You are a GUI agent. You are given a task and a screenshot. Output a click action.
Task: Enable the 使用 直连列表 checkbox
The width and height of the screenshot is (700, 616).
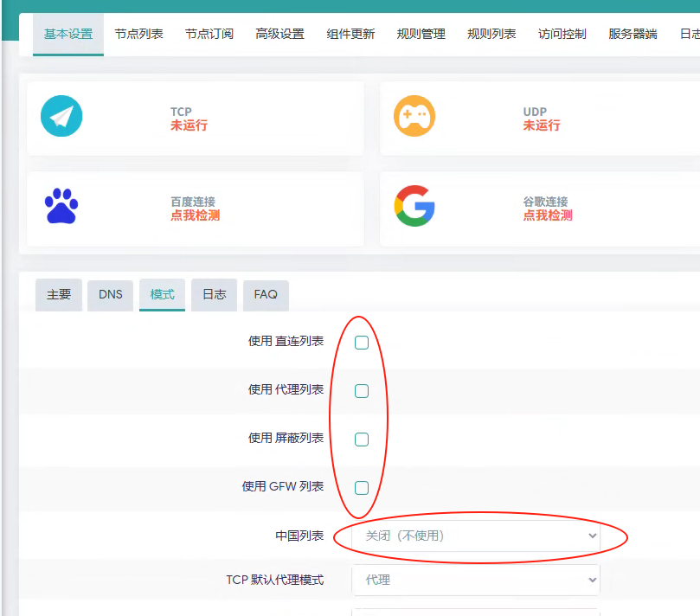tap(362, 343)
